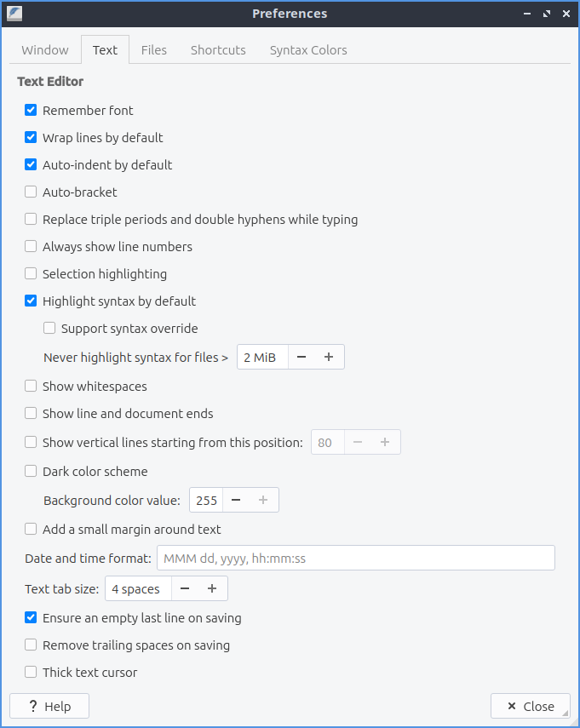This screenshot has height=728, width=580.
Task: Enable Auto-bracket checkbox
Action: point(32,192)
